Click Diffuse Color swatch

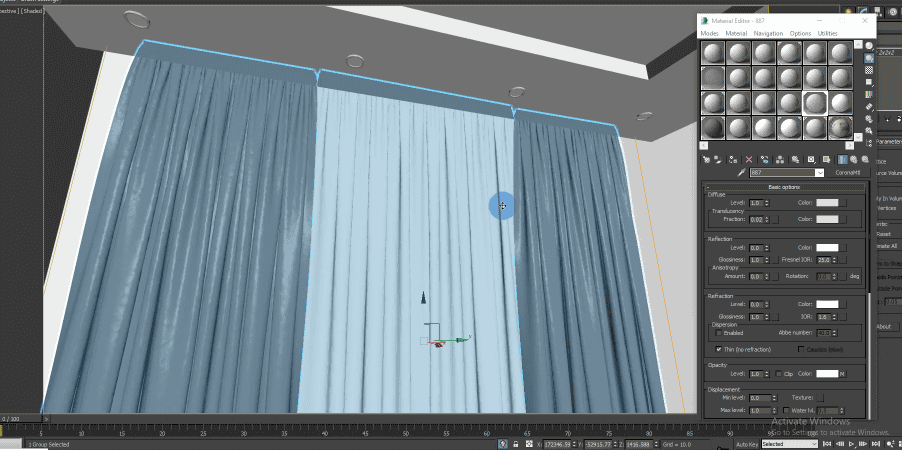tap(827, 203)
